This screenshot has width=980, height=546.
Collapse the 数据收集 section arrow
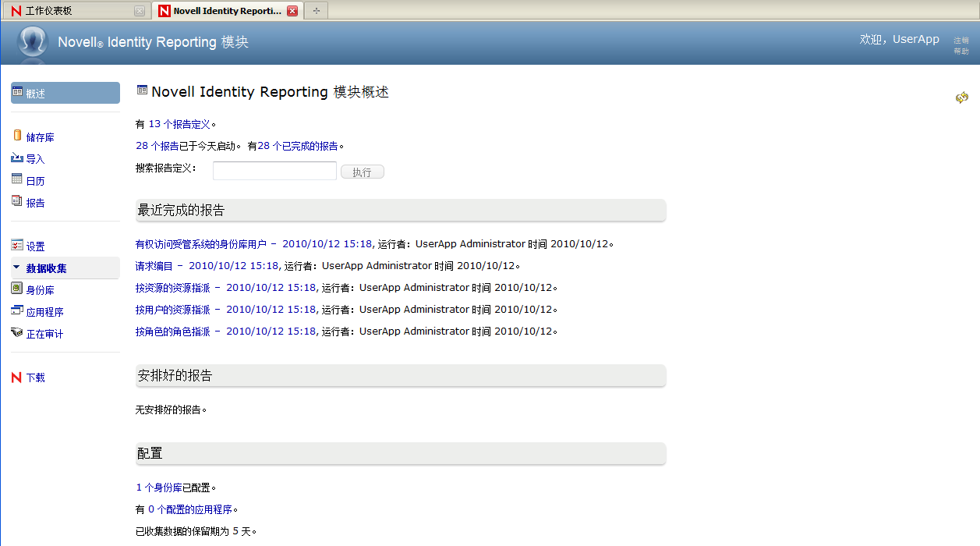(16, 267)
